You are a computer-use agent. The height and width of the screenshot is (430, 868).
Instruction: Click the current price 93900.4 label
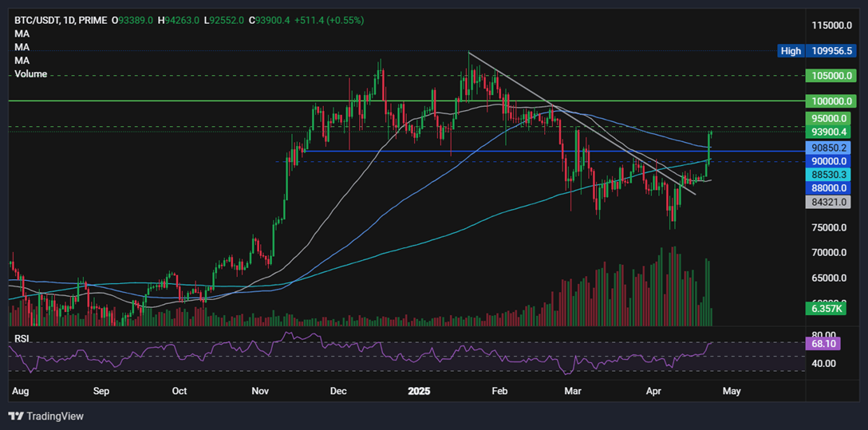(828, 132)
